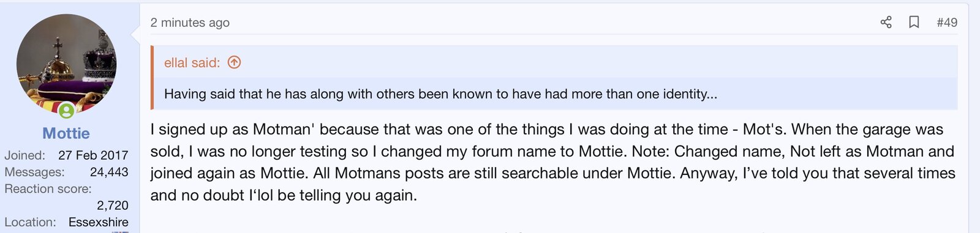Click the "Location:" label in user info
Screen dimensions: 980x233
click(x=30, y=222)
